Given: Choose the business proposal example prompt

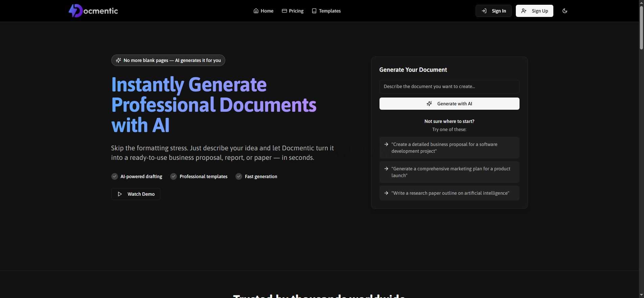Looking at the screenshot, I should click(449, 148).
